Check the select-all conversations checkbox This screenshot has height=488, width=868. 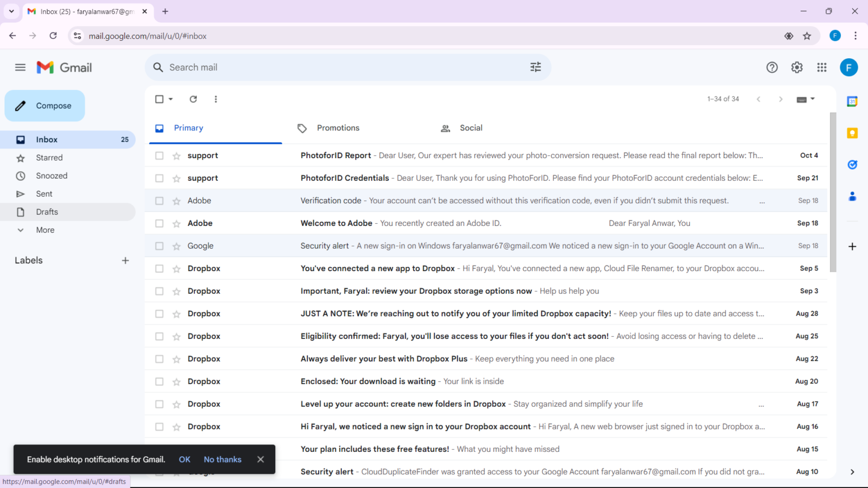pyautogui.click(x=159, y=99)
